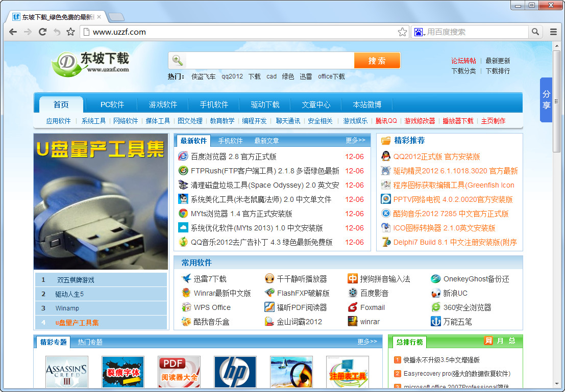Click the Delphi7 icon
565x392 pixels.
[x=386, y=242]
